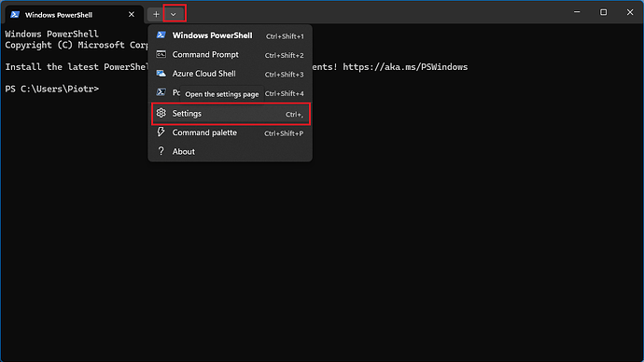Image resolution: width=644 pixels, height=362 pixels.
Task: Click the PowerShell icon on the tab
Action: click(15, 14)
